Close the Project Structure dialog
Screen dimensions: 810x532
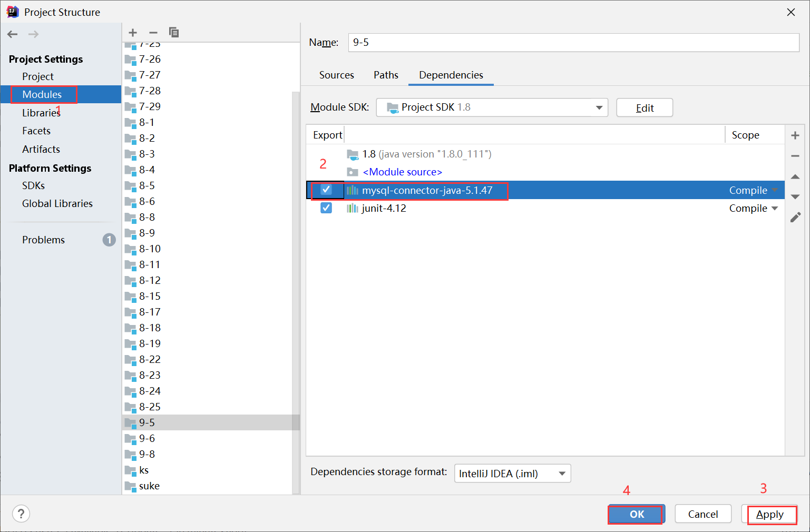tap(791, 12)
